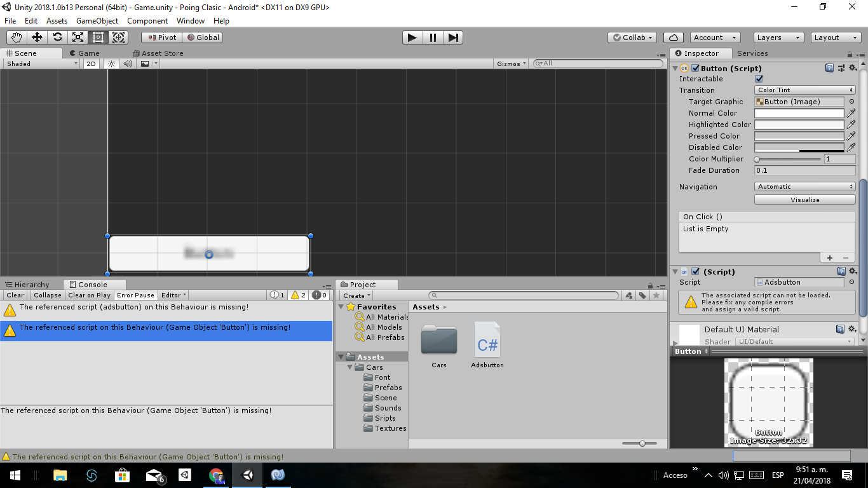This screenshot has height=488, width=868.
Task: Click Clear button in Console
Action: pyautogui.click(x=15, y=295)
